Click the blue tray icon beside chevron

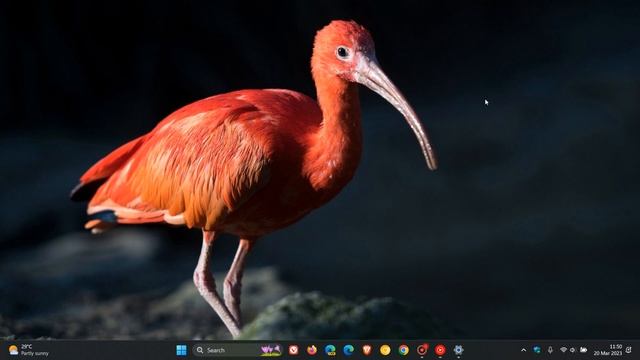tap(537, 350)
